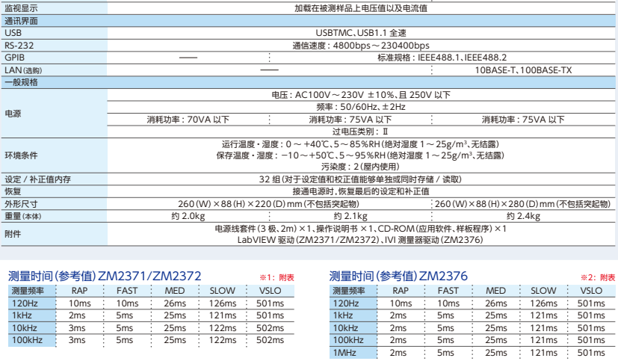The width and height of the screenshot is (618, 364).
Task: Select the GPIB row label
Action: coord(15,57)
